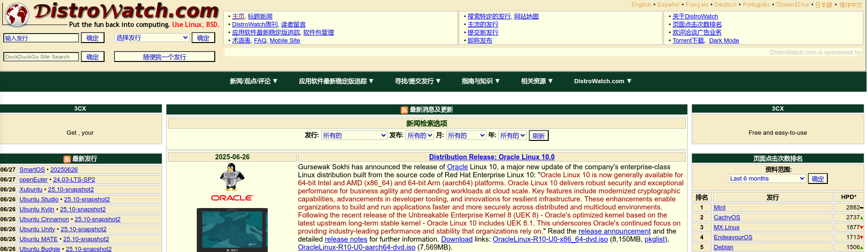Screen dimensions: 868x252
Task: Open the 月 month filter dropdown
Action: 466,135
